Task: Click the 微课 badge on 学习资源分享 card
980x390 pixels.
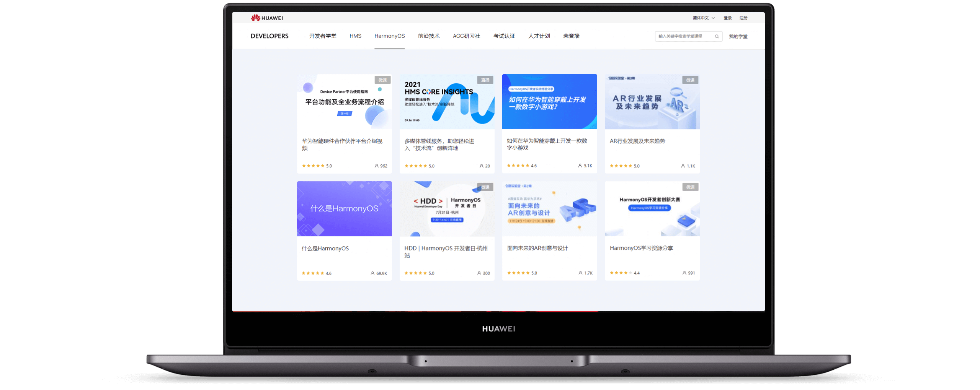Action: coord(690,187)
